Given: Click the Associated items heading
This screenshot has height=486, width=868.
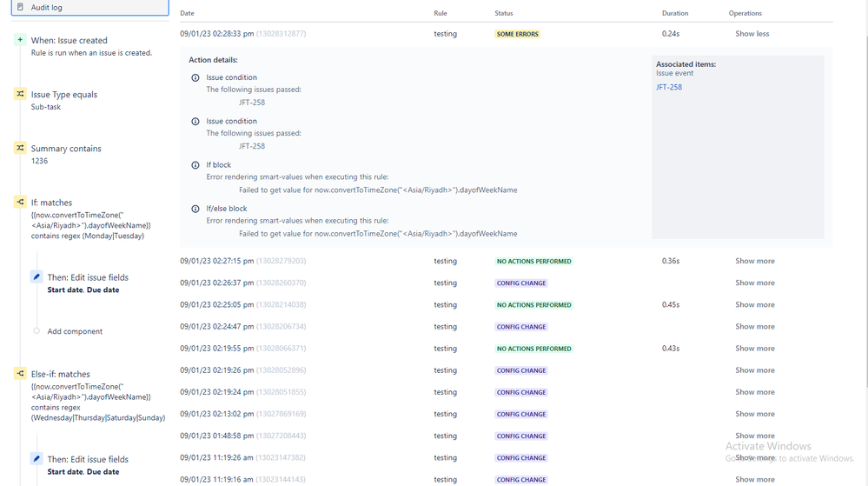Looking at the screenshot, I should 686,64.
